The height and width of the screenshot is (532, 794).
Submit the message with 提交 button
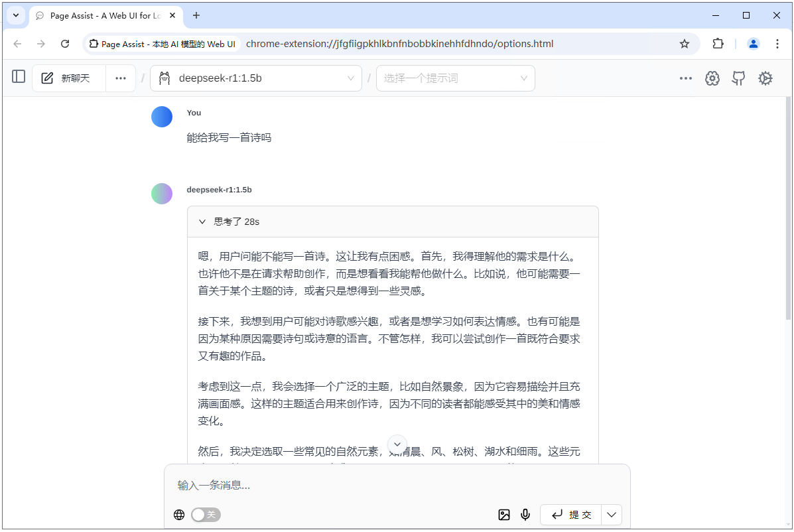[570, 515]
